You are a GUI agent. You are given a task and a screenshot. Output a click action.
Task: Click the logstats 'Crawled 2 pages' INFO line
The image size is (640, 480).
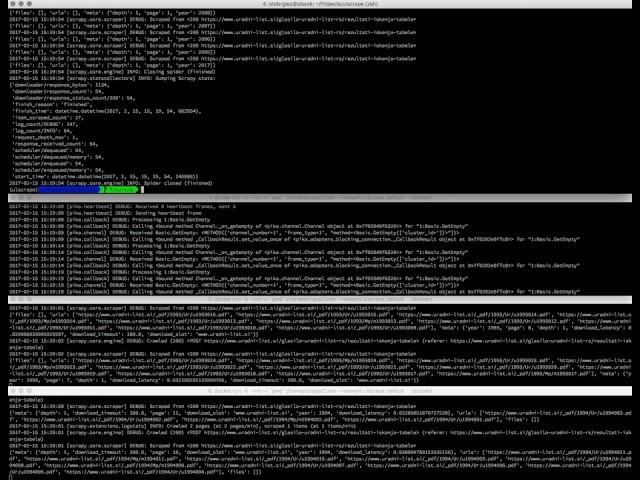(x=182, y=426)
